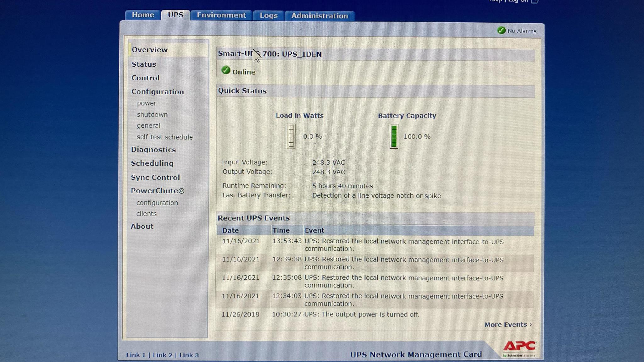644x362 pixels.
Task: Select power under Configuration
Action: tap(147, 103)
